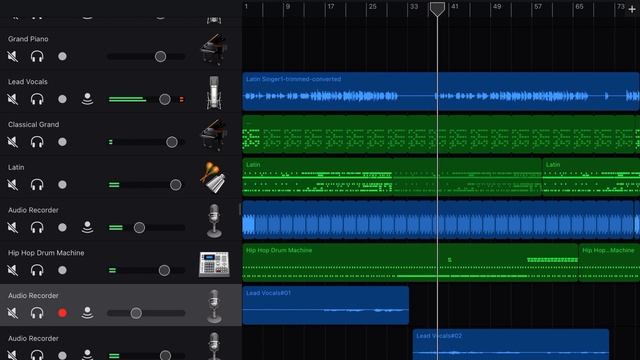Select the Hip Hop Drum Machine track name

tap(46, 253)
